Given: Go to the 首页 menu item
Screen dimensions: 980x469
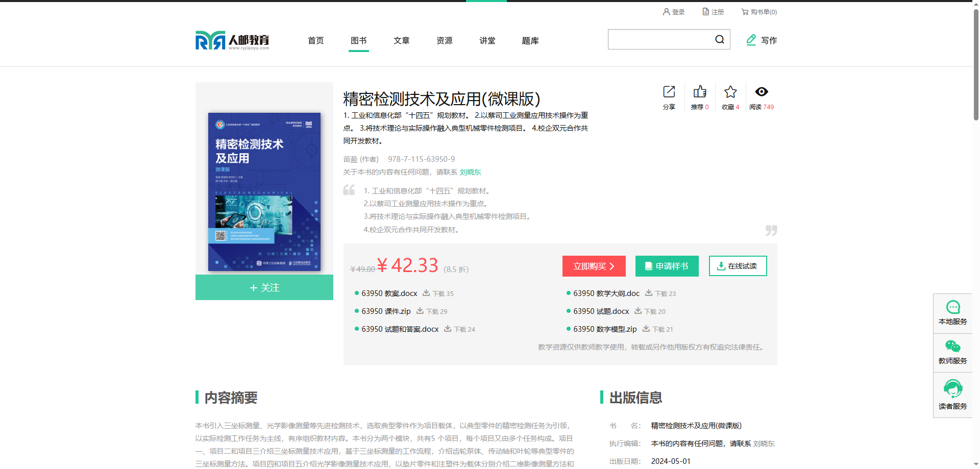Looking at the screenshot, I should 316,40.
